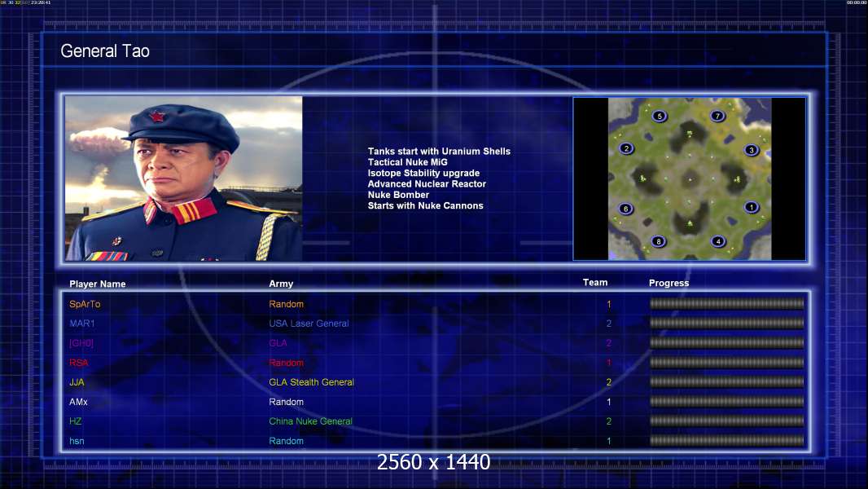The image size is (868, 489).
Task: Click Tanks start with Uranium Shells text
Action: (439, 152)
